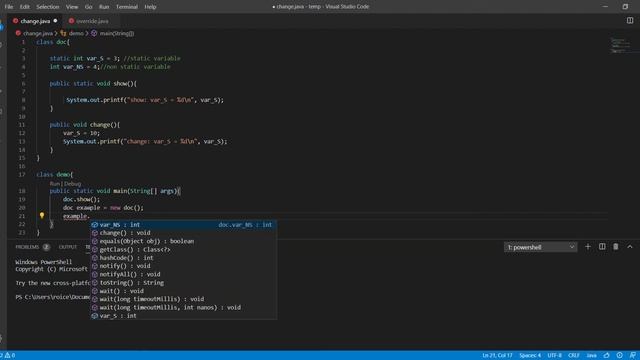Kill the terminal using the trash icon

tap(616, 247)
